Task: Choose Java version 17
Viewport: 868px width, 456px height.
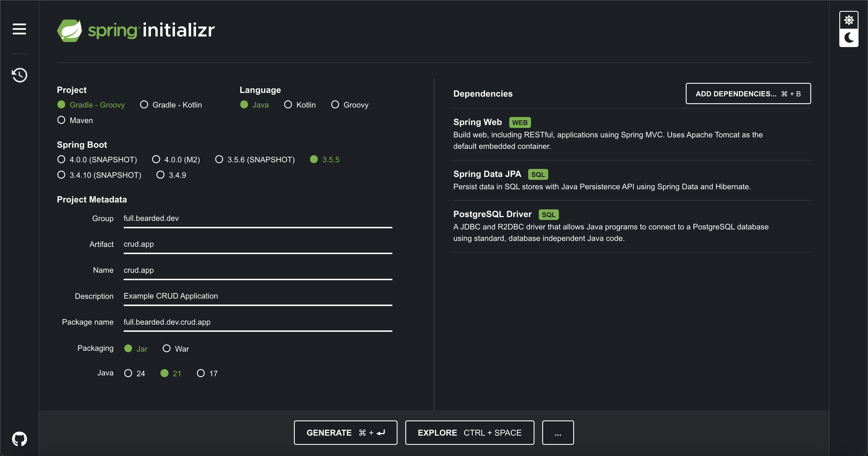Action: [201, 373]
